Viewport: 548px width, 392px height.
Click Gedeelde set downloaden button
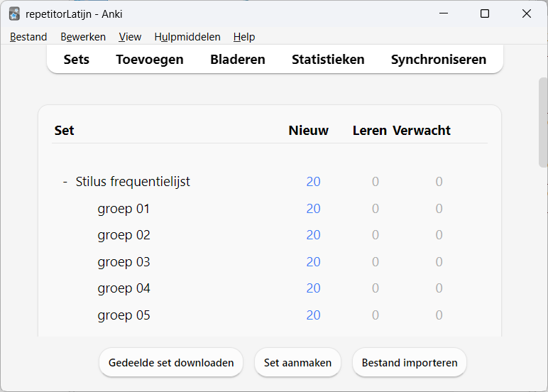click(x=171, y=363)
